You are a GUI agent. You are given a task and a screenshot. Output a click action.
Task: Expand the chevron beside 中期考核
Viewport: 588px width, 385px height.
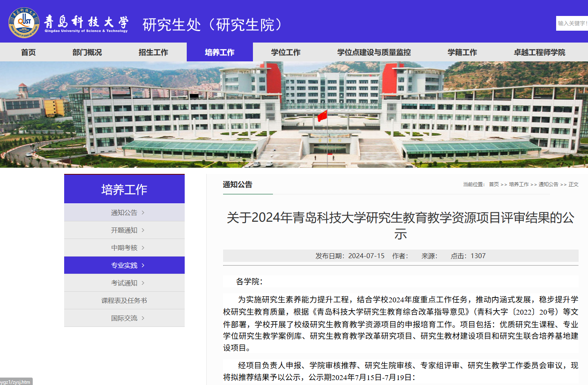coord(143,248)
